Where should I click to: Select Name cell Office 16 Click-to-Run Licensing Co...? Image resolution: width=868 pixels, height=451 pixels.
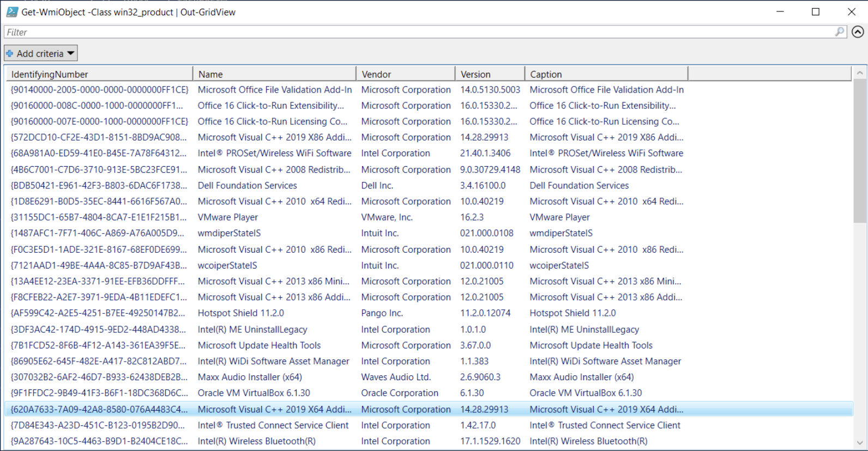[x=273, y=121]
